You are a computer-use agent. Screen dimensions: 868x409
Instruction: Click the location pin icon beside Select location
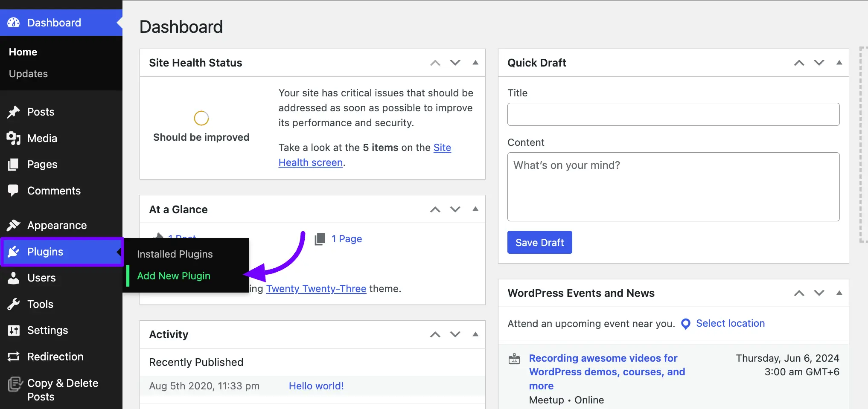pos(686,324)
